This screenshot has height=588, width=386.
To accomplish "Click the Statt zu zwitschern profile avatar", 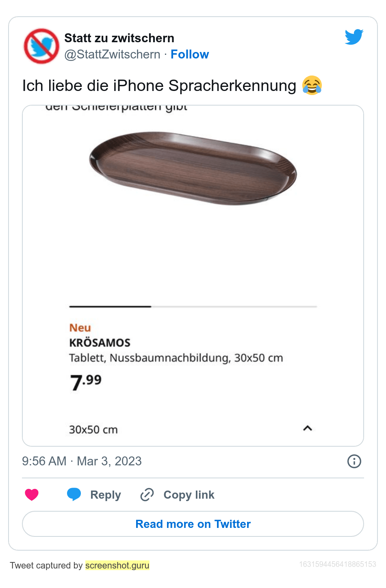I will click(x=41, y=46).
